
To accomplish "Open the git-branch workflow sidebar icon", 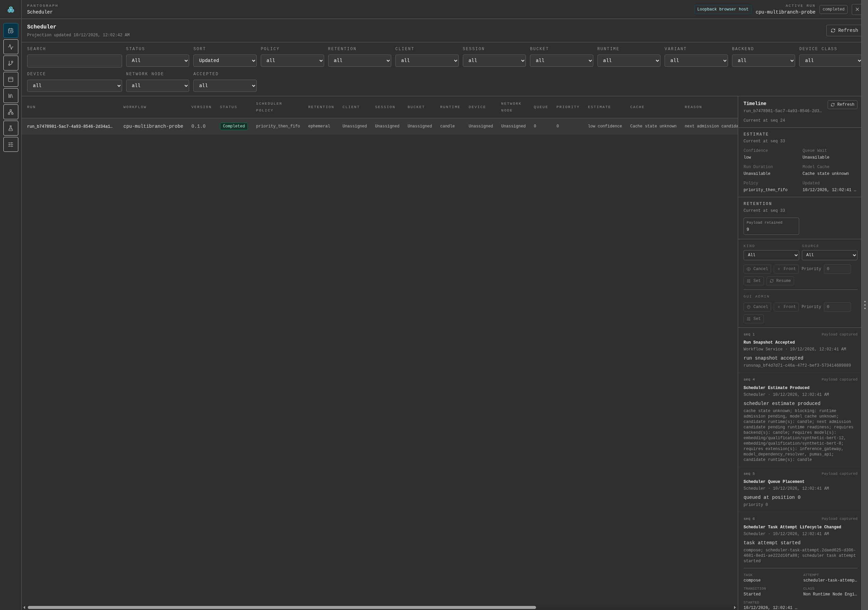I will coord(11,63).
